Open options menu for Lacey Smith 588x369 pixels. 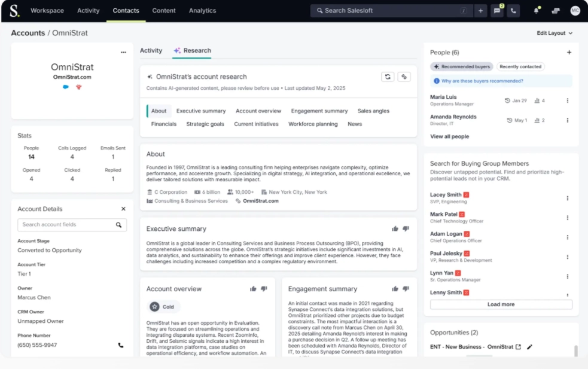(568, 198)
